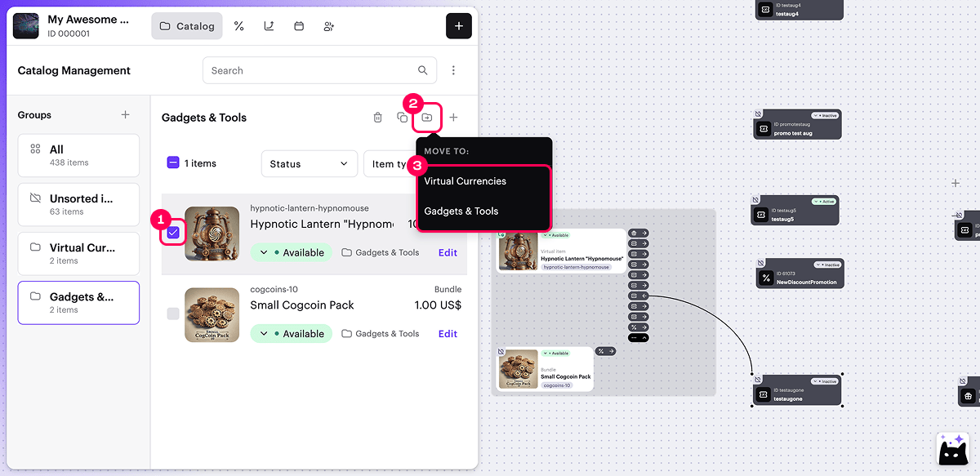The width and height of the screenshot is (980, 476).
Task: Open the Status filter dropdown
Action: [x=309, y=164]
